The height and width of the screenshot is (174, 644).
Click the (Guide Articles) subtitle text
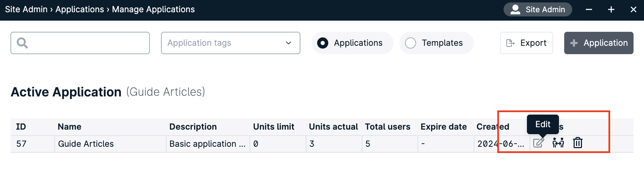166,92
